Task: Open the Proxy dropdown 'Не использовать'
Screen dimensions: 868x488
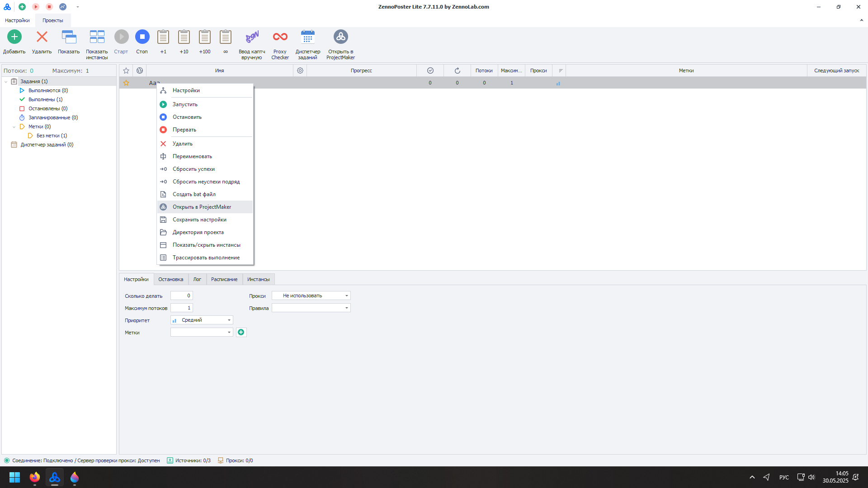Action: click(311, 296)
